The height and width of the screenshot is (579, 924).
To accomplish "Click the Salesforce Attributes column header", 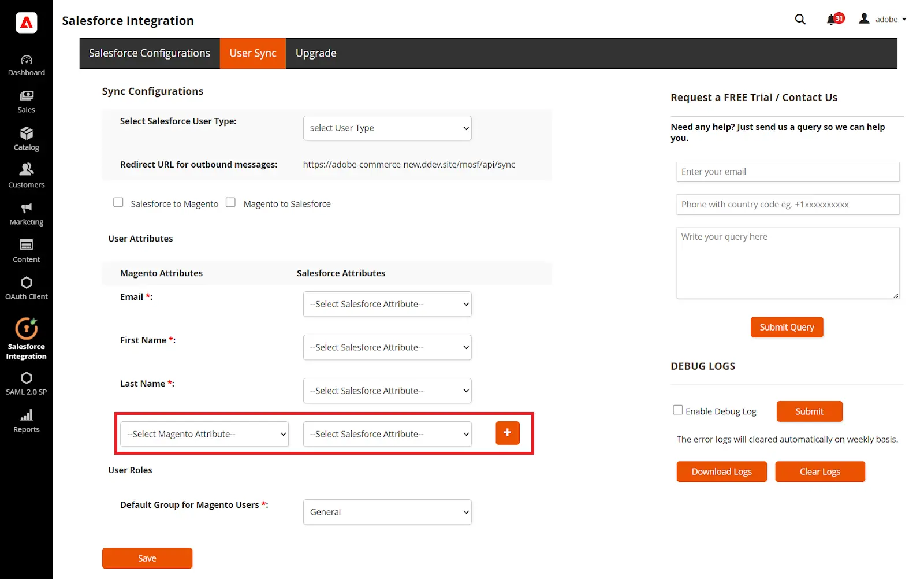I will coord(341,273).
